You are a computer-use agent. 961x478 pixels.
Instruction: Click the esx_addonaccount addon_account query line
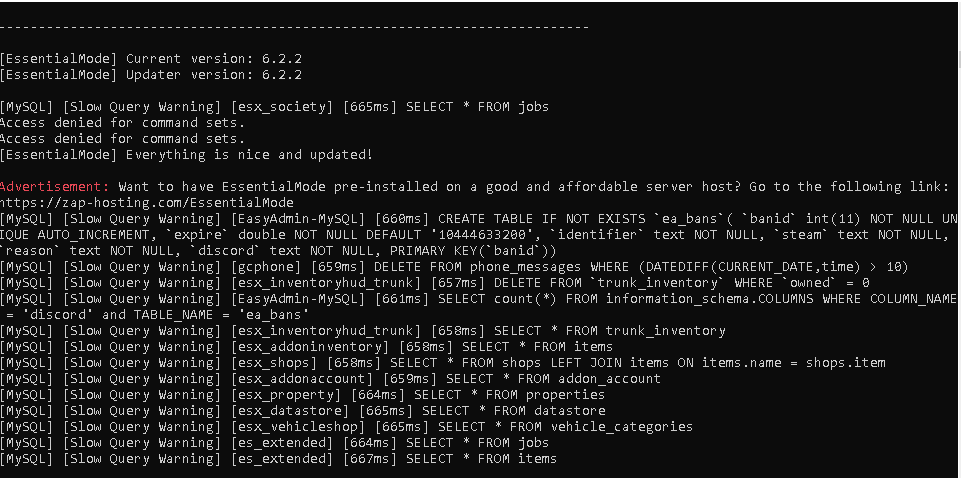coord(331,379)
